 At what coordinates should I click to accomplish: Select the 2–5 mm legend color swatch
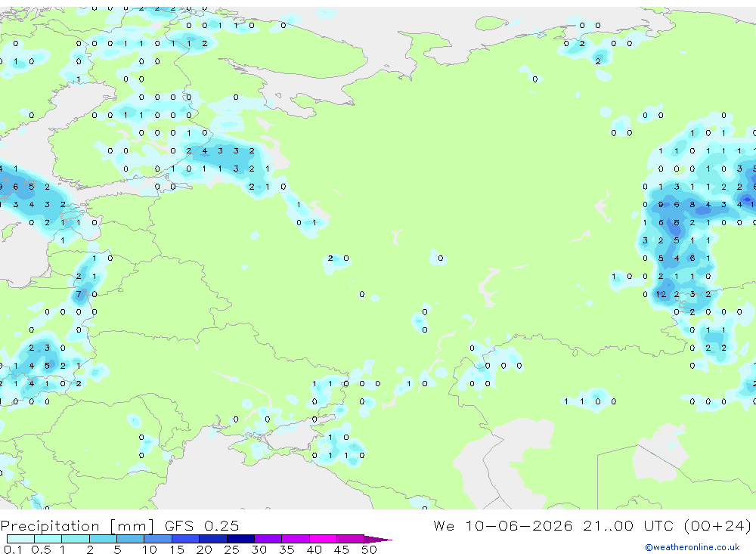click(x=103, y=539)
